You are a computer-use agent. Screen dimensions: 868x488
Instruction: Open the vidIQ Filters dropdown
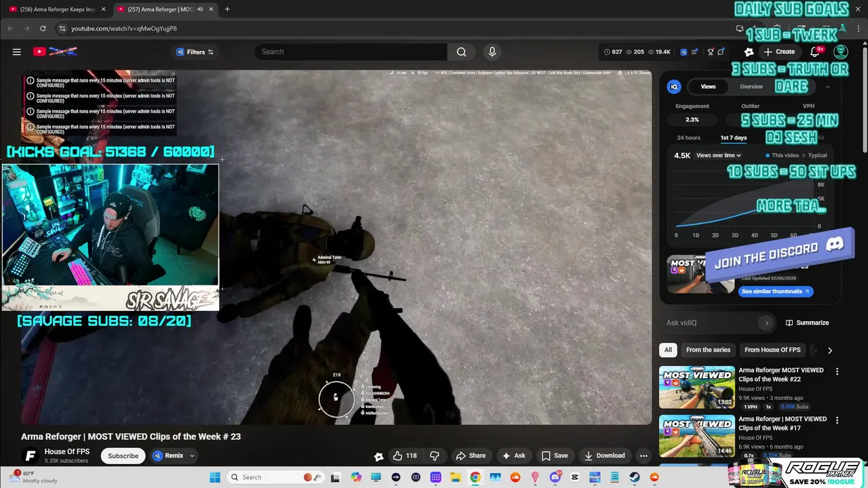[195, 52]
